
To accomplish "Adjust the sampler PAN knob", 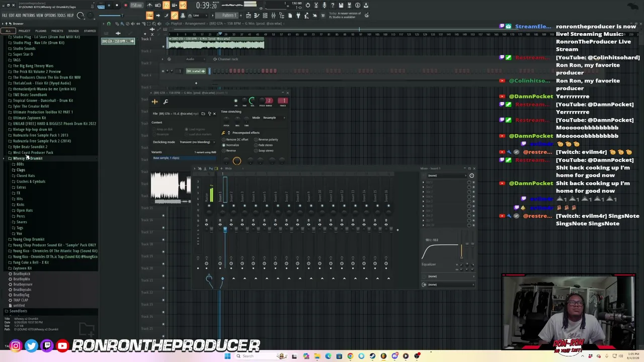I will coord(244,101).
